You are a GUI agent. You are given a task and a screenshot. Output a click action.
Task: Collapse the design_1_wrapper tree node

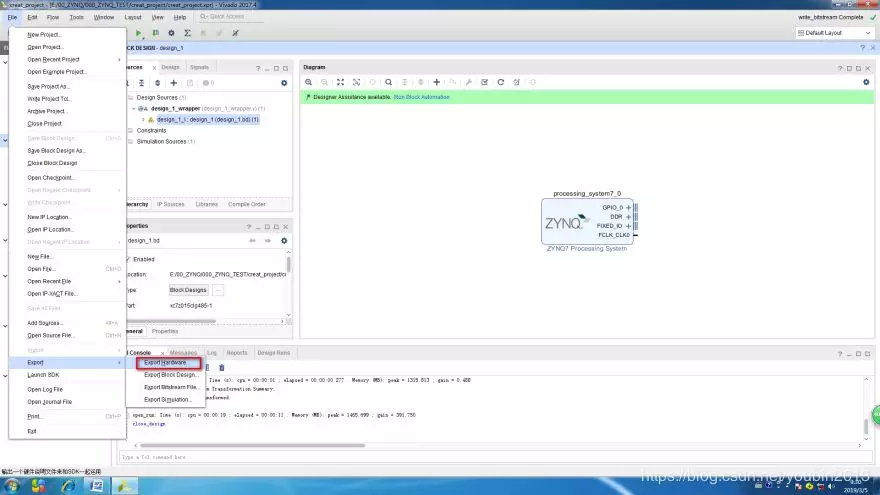pos(134,108)
